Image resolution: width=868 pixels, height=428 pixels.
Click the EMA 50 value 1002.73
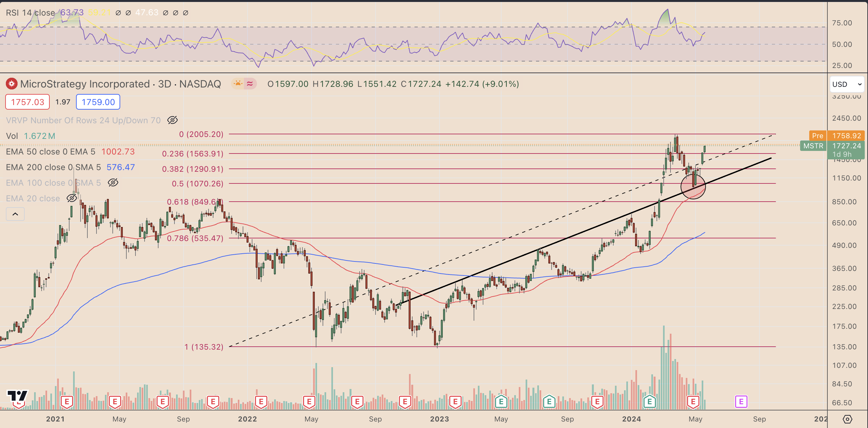tap(118, 152)
